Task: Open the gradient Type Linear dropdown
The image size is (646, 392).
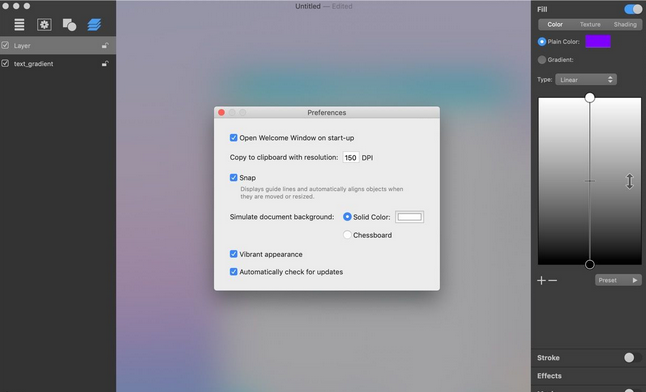Action: [586, 80]
